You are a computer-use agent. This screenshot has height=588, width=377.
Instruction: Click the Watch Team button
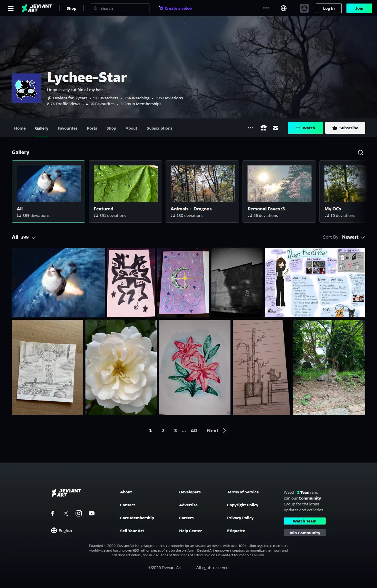click(x=305, y=521)
